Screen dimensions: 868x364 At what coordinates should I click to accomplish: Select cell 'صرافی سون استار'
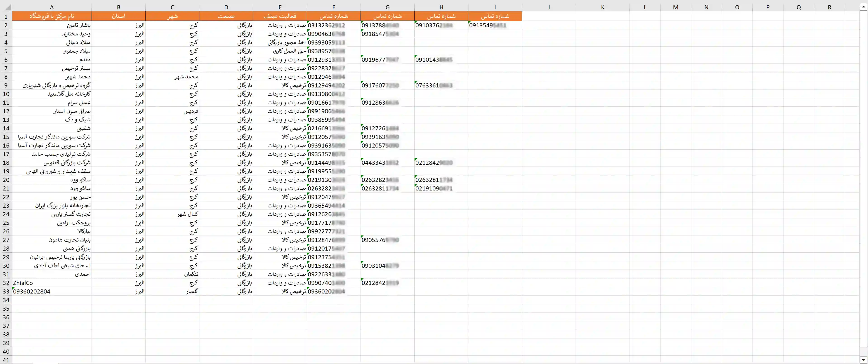point(52,111)
